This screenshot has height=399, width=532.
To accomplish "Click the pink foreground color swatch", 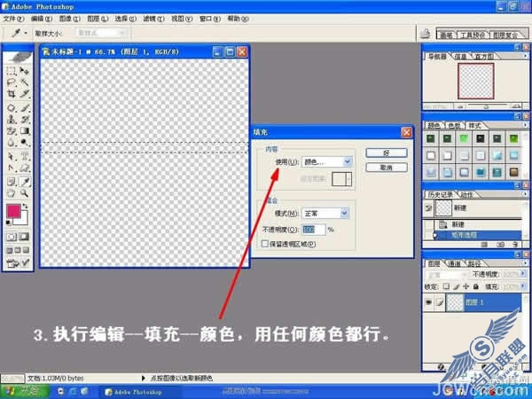I will [x=13, y=211].
